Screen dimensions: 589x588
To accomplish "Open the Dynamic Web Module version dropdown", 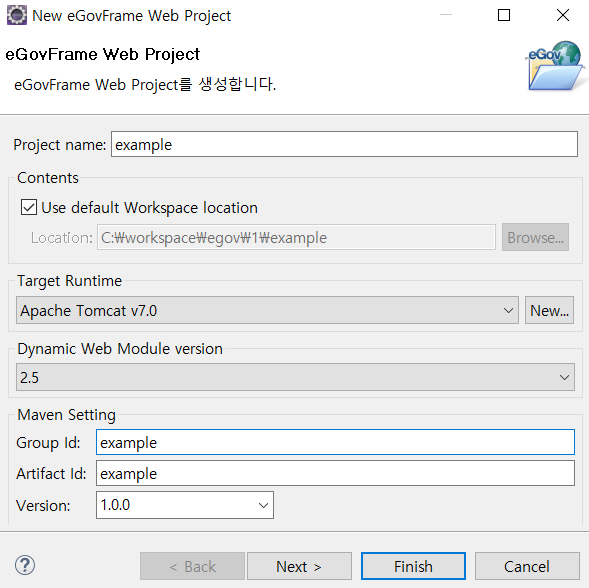I will click(295, 377).
